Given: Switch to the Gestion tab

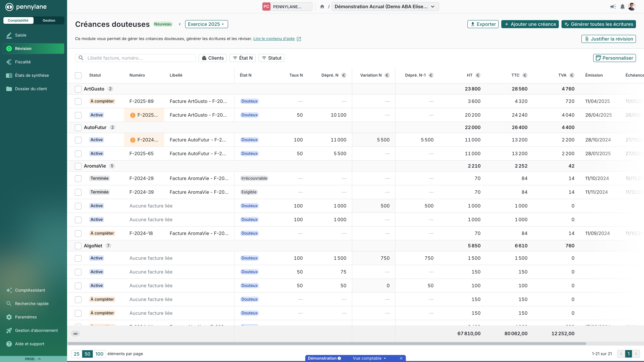Looking at the screenshot, I should [x=49, y=20].
